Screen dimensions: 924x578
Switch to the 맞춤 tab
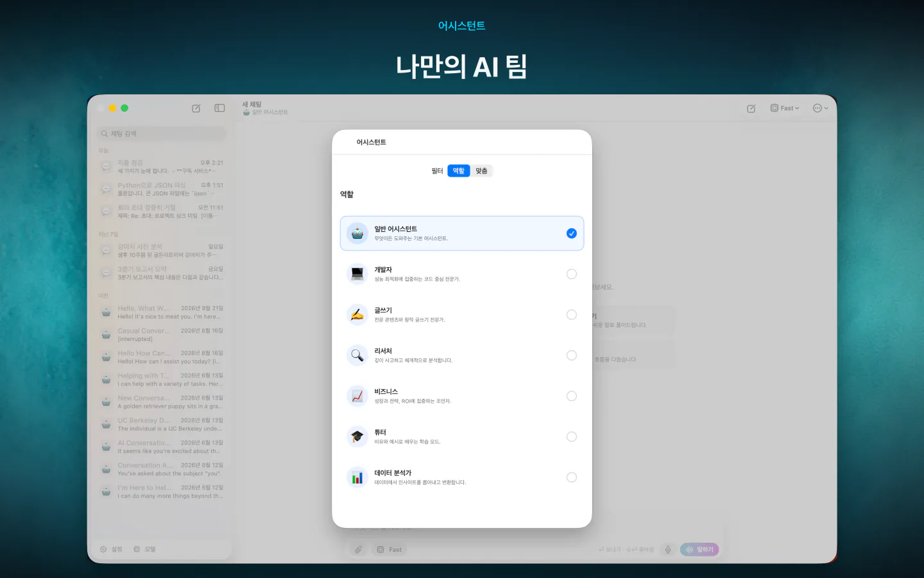click(481, 171)
